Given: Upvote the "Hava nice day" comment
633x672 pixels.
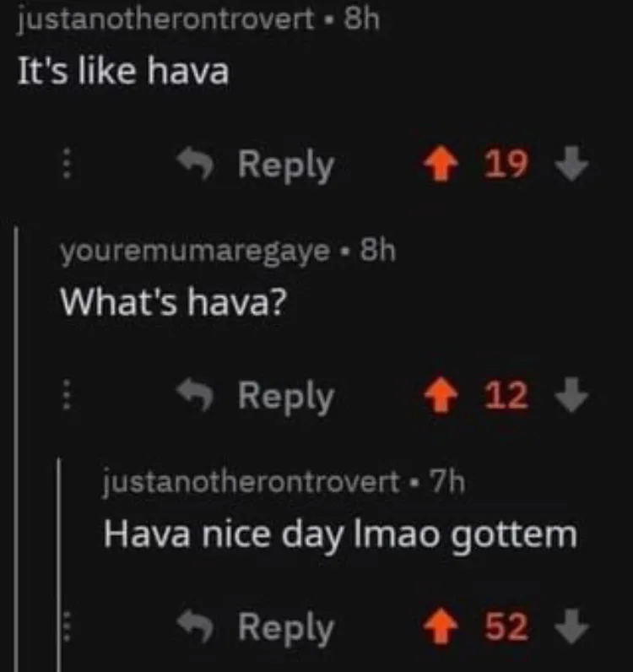Looking at the screenshot, I should click(441, 626).
